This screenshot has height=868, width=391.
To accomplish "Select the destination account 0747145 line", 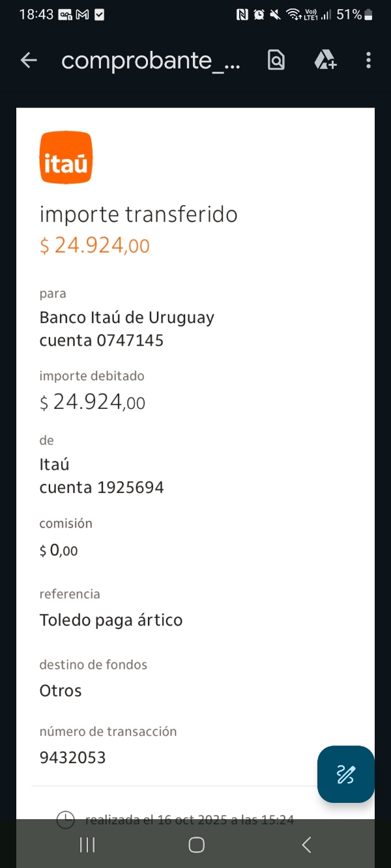I will [x=102, y=340].
